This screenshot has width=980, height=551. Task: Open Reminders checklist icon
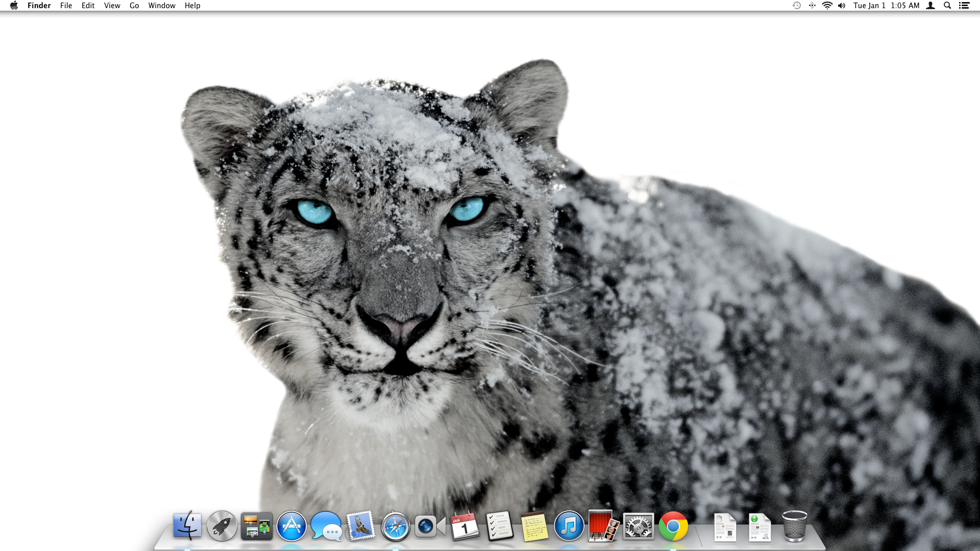pos(500,526)
